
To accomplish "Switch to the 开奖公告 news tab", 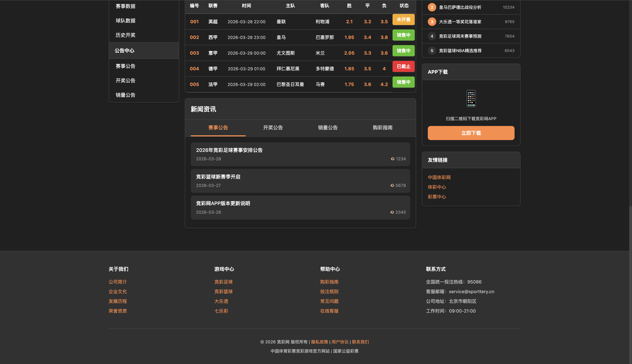I will 273,128.
